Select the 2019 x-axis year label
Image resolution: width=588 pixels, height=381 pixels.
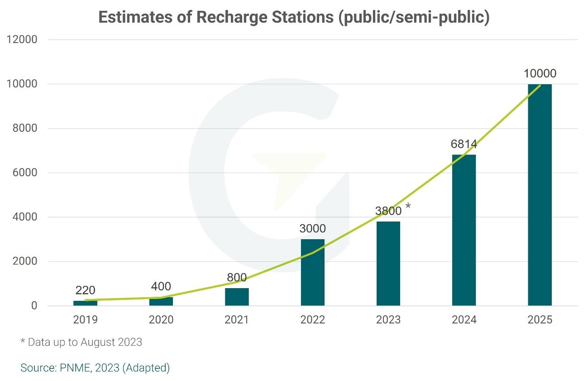coord(86,320)
